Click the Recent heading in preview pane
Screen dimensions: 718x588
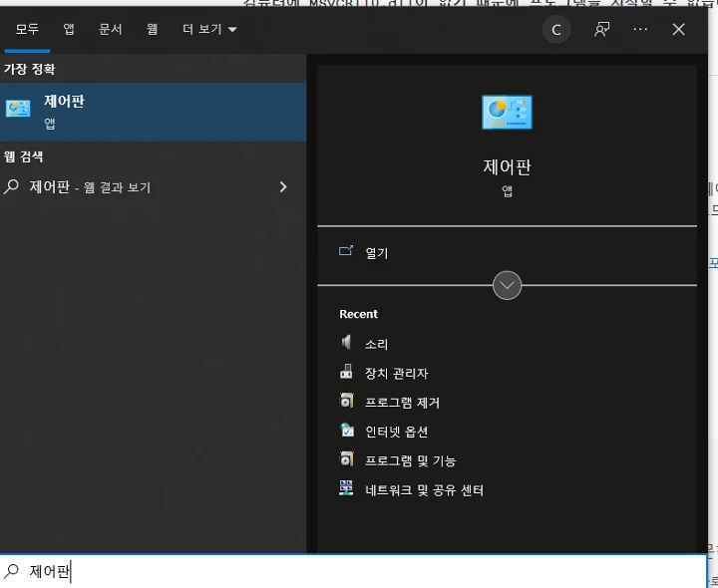click(x=359, y=314)
